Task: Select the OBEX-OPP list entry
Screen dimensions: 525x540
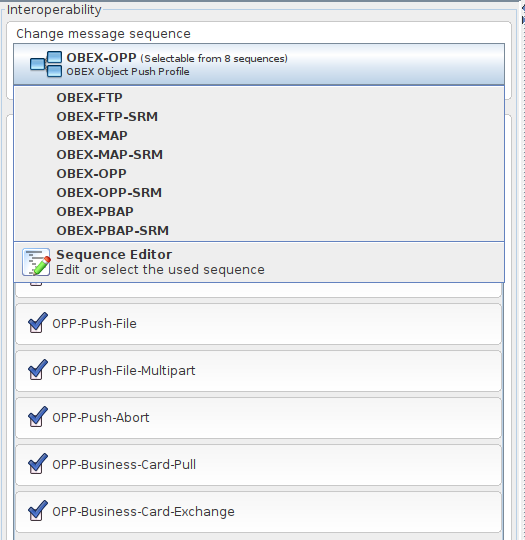Action: [92, 173]
